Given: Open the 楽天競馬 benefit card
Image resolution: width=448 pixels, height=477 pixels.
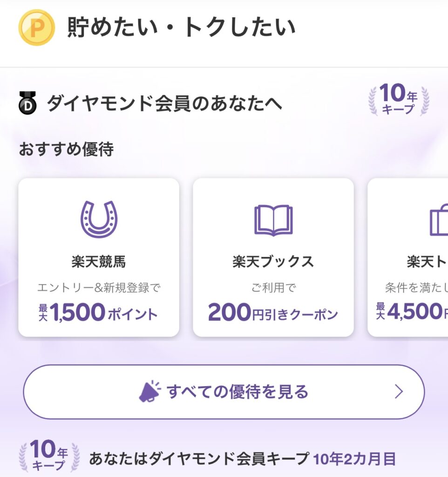Looking at the screenshot, I should pyautogui.click(x=99, y=257).
